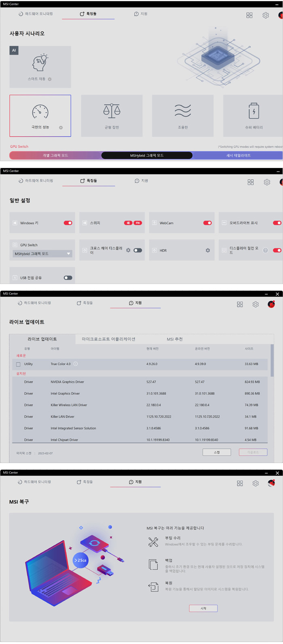
Task: Close the MSI 복구 window
Action: pos(277,473)
